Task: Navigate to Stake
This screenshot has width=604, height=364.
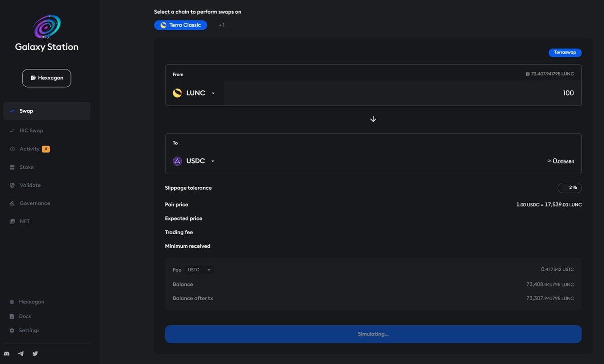Action: point(47,167)
